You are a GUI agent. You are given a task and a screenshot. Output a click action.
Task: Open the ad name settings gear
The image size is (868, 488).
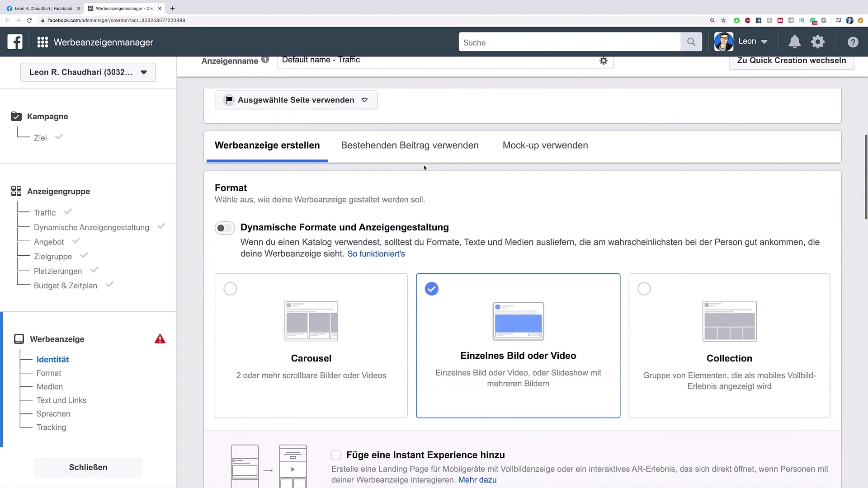click(604, 61)
